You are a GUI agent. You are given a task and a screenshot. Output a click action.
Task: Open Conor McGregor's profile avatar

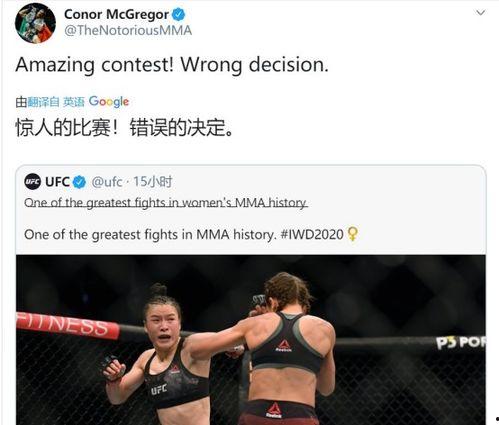click(35, 23)
